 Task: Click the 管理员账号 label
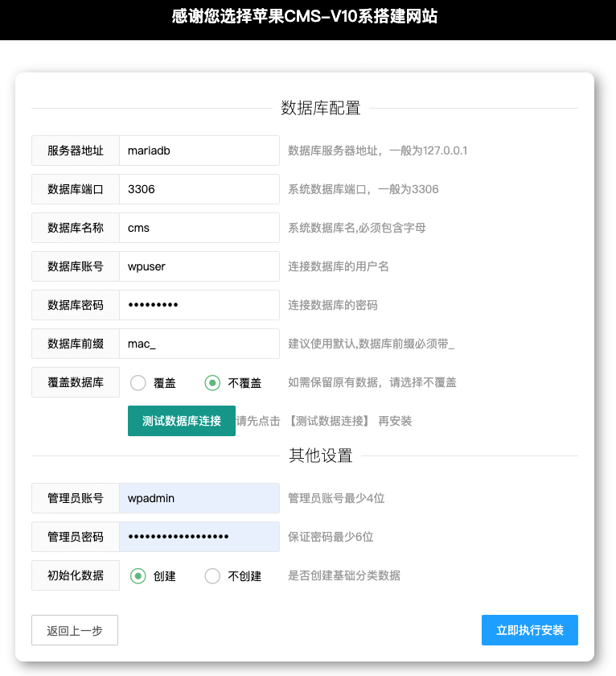click(x=76, y=498)
